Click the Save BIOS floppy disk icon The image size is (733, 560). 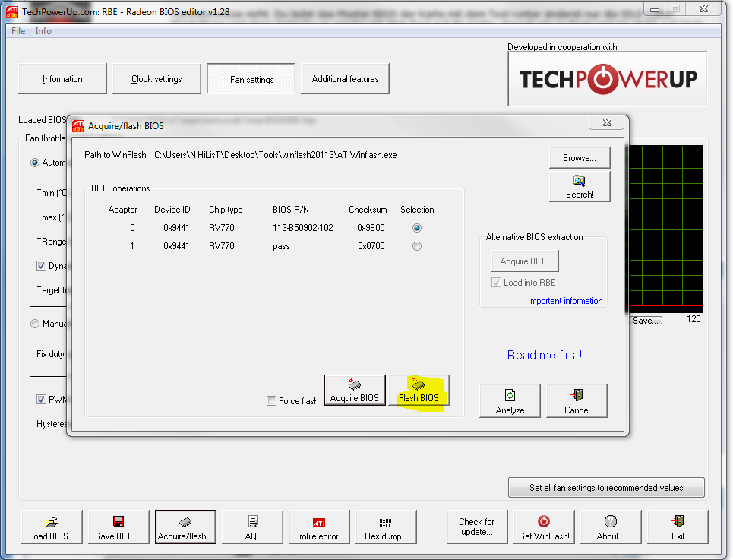(118, 522)
